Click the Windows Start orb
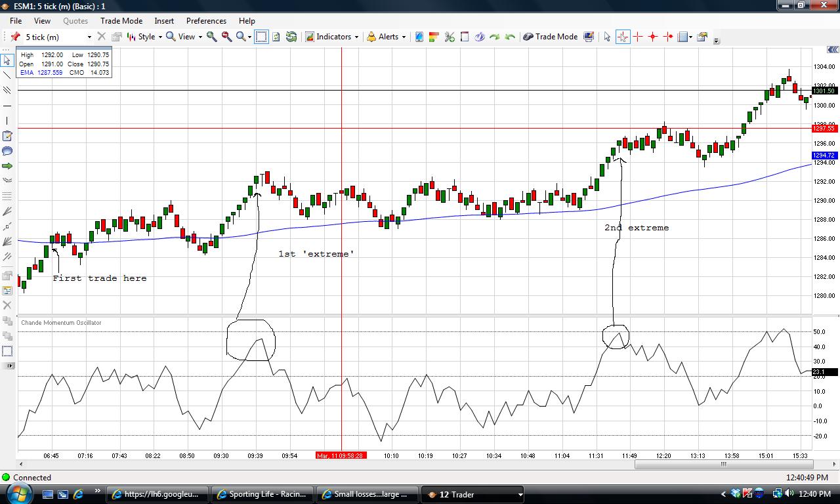The width and height of the screenshot is (840, 504). [x=18, y=493]
